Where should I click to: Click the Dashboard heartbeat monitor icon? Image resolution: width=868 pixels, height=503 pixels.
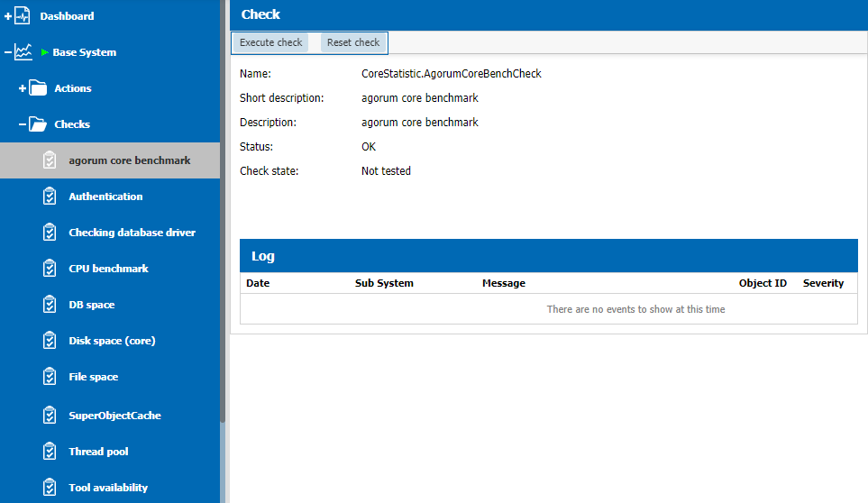[23, 16]
